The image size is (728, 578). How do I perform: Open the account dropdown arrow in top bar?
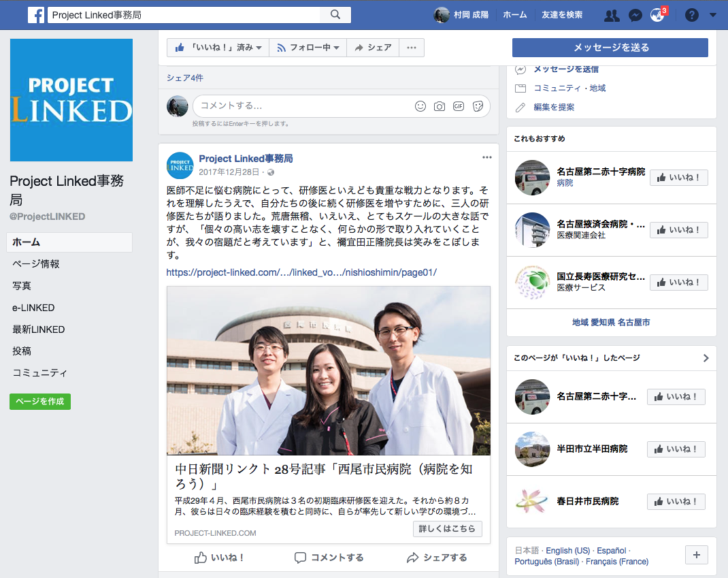click(x=712, y=15)
